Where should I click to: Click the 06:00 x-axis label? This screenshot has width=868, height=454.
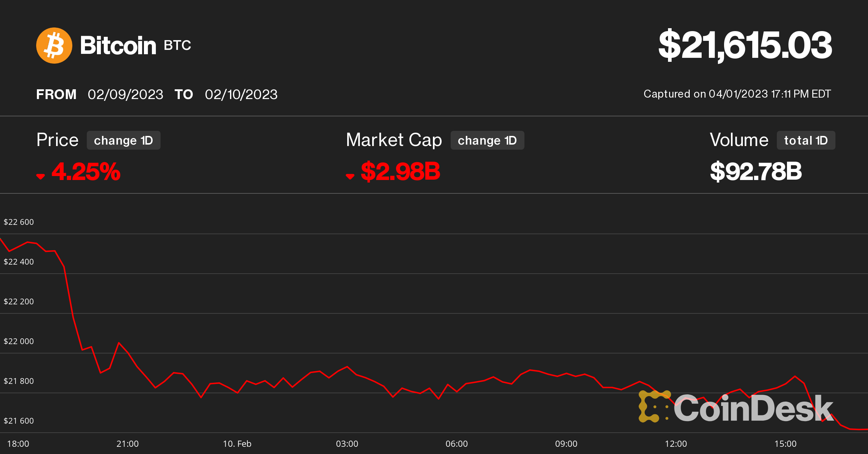coord(457,444)
